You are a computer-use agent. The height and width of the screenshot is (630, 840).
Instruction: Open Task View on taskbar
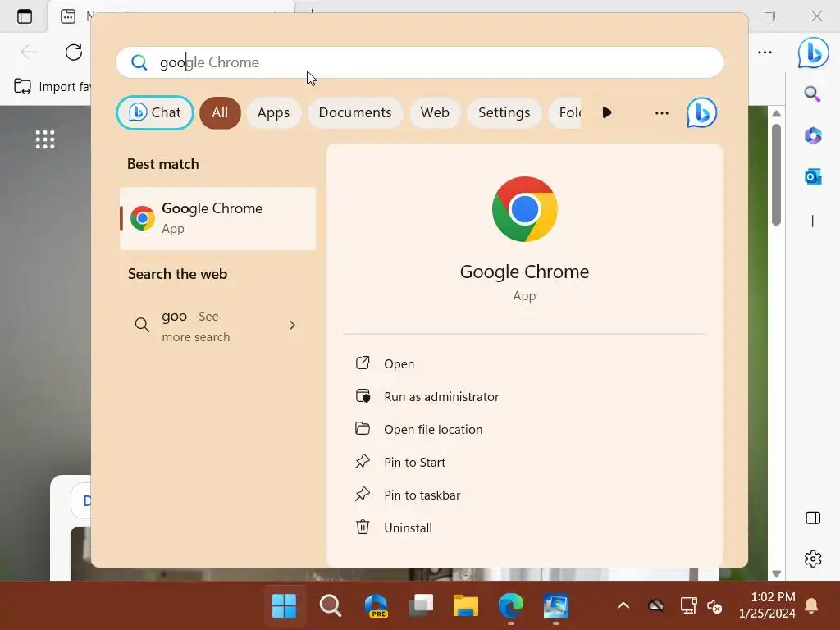(x=421, y=606)
